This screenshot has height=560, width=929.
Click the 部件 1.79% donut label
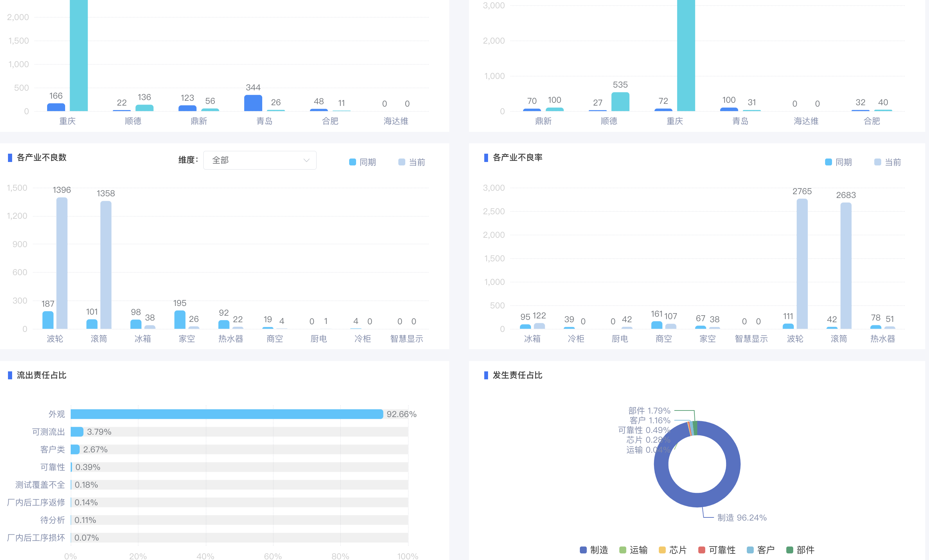pyautogui.click(x=649, y=410)
